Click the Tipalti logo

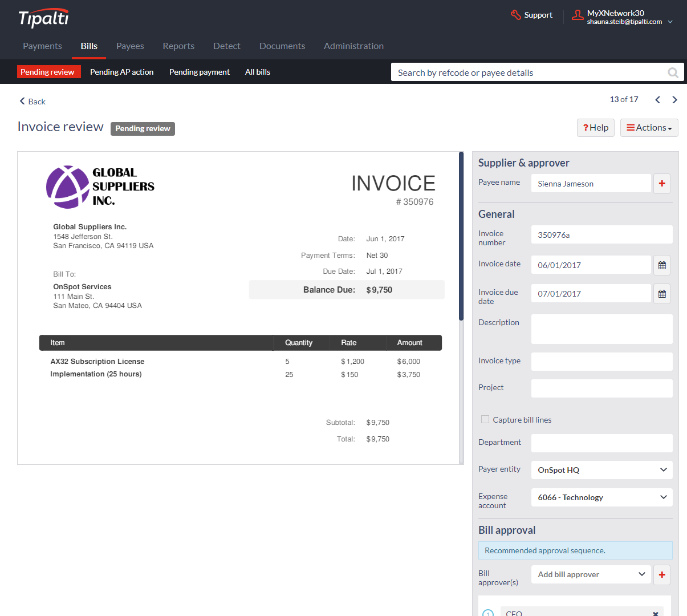(43, 18)
